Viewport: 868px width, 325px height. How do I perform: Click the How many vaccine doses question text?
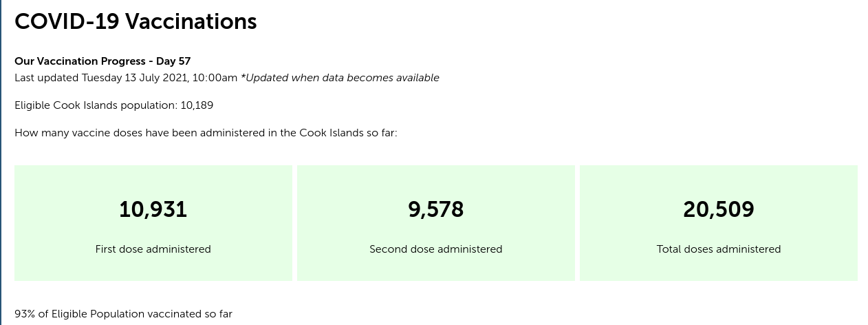pos(206,132)
